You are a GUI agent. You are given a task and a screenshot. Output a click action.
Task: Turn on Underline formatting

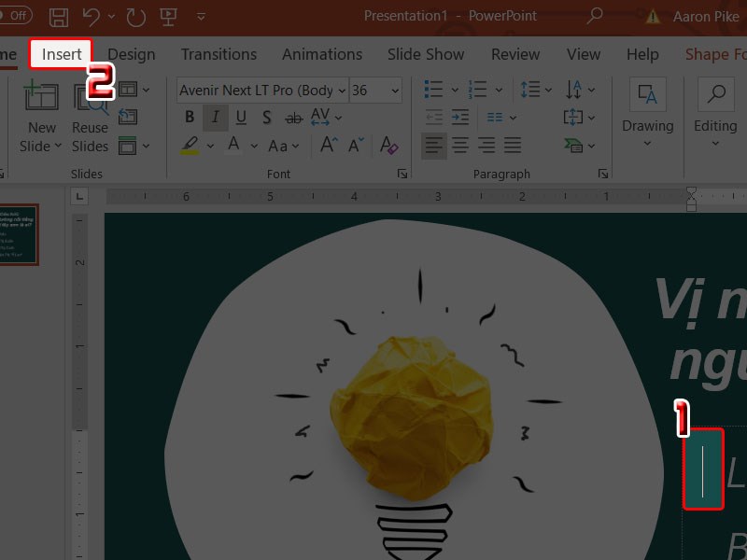coord(241,118)
